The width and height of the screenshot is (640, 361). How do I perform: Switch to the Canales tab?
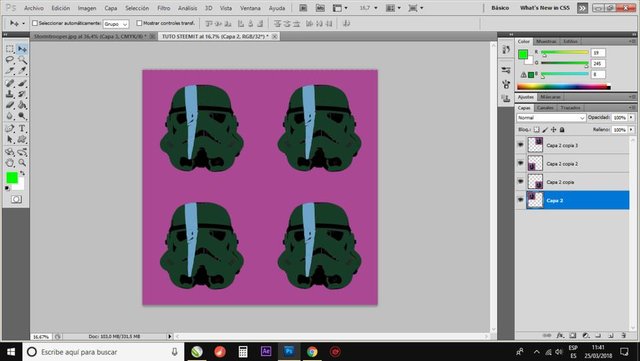click(545, 108)
